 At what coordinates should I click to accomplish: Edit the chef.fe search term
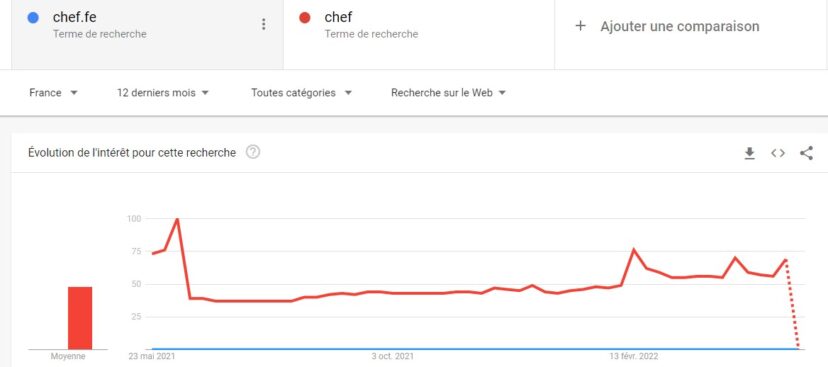(x=74, y=17)
